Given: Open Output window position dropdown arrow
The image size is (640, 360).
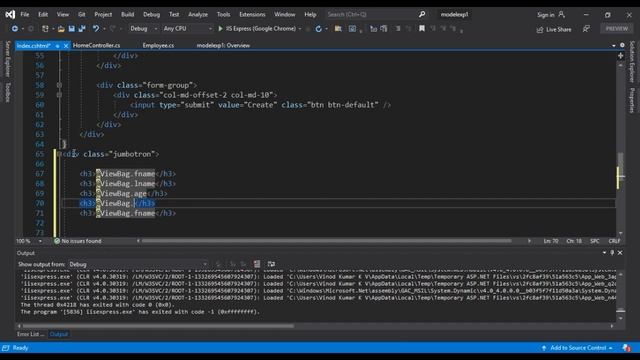Looking at the screenshot, I should (x=604, y=253).
